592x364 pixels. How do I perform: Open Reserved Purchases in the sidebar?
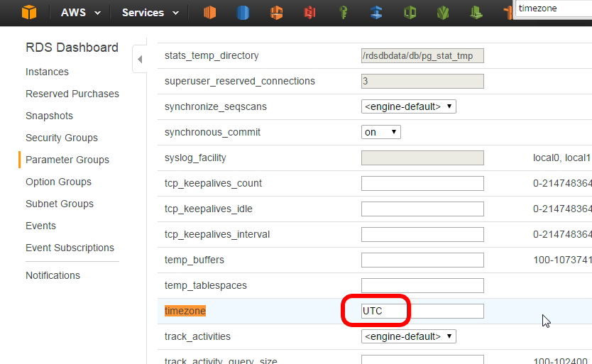pos(72,94)
